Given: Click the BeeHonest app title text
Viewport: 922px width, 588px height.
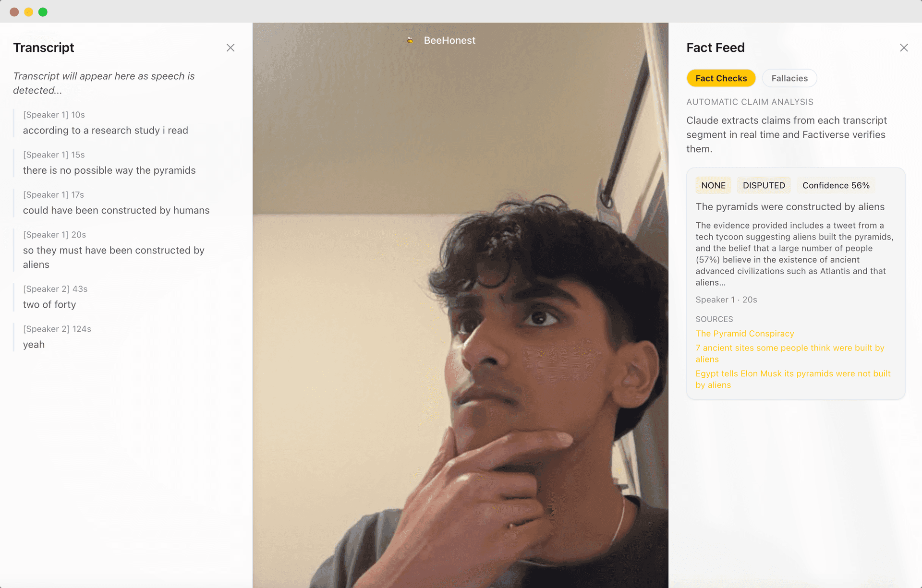Looking at the screenshot, I should point(449,41).
